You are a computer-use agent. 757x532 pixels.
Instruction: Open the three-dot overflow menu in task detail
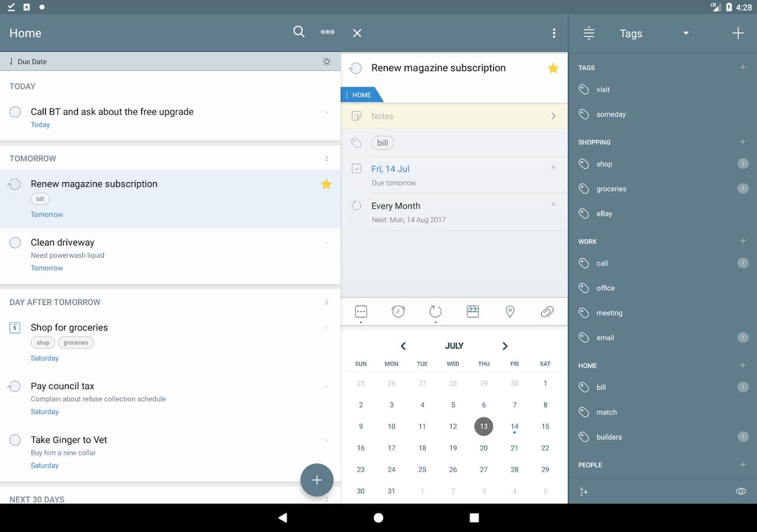pos(554,33)
